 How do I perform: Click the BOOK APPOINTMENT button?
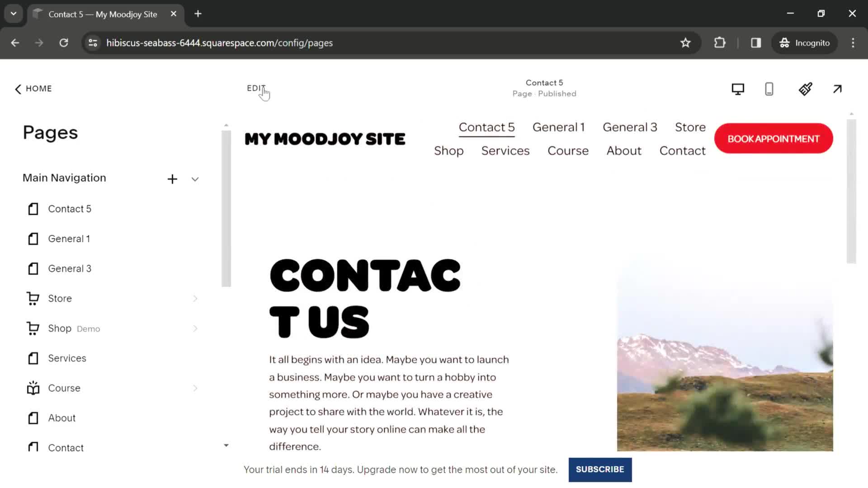click(x=773, y=138)
